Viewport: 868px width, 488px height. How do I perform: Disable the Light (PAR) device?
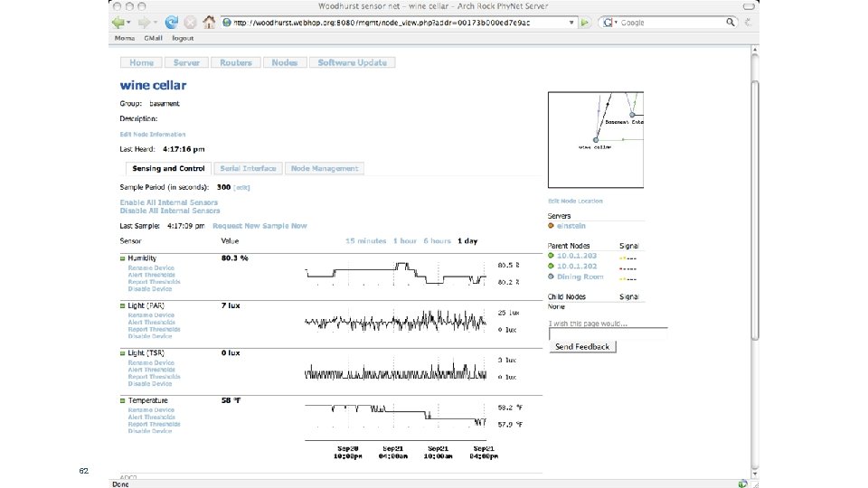click(x=150, y=336)
